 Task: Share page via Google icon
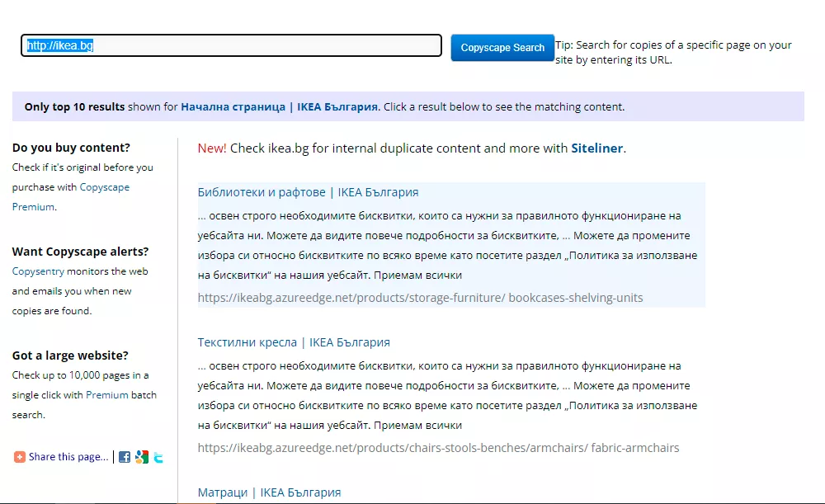point(142,457)
